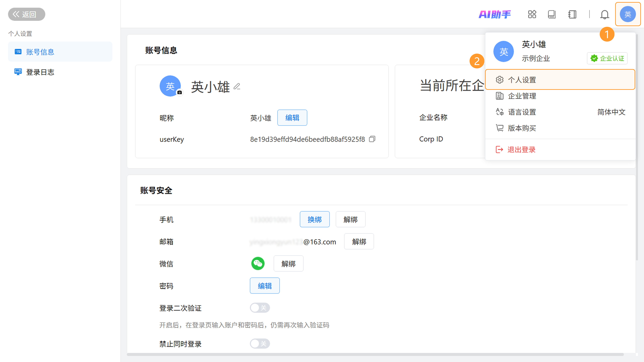Open the AI助手 assistant
Image resolution: width=644 pixels, height=362 pixels.
(495, 14)
